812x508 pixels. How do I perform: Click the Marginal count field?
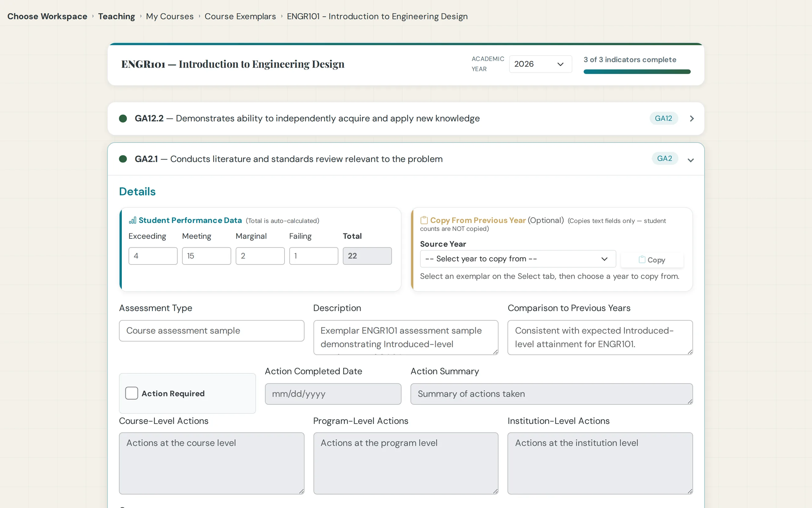pyautogui.click(x=260, y=256)
